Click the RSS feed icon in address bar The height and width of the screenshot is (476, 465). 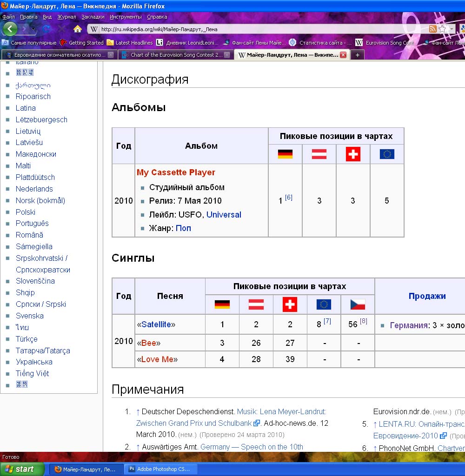(433, 29)
